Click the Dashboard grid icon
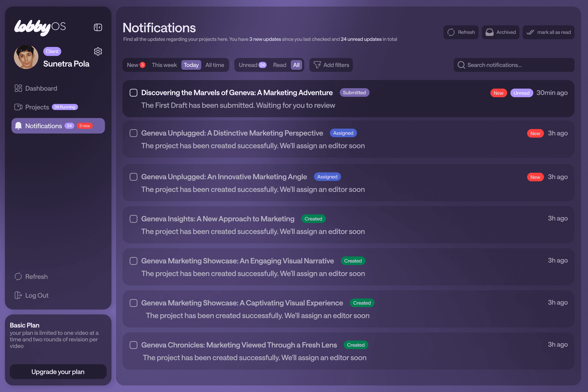 pos(18,88)
